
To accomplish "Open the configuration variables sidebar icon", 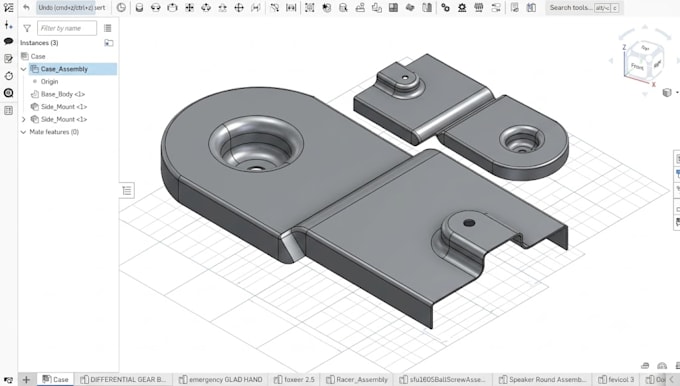I will 8,25.
